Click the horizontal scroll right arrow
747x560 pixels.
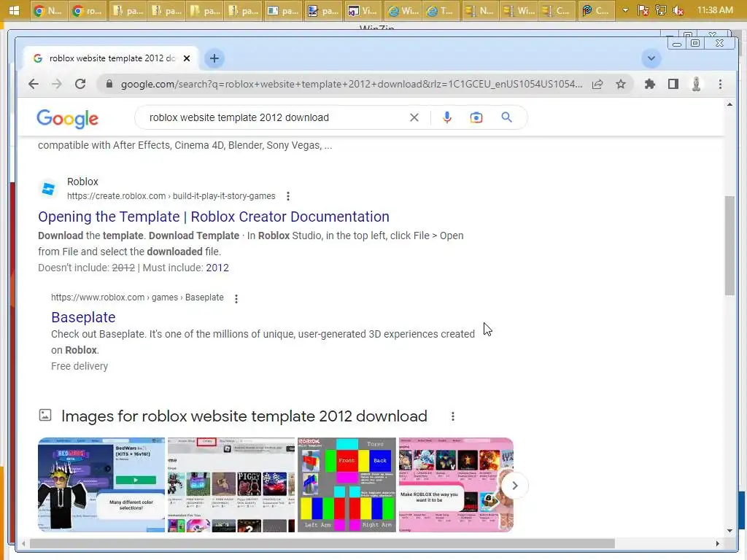pos(718,543)
